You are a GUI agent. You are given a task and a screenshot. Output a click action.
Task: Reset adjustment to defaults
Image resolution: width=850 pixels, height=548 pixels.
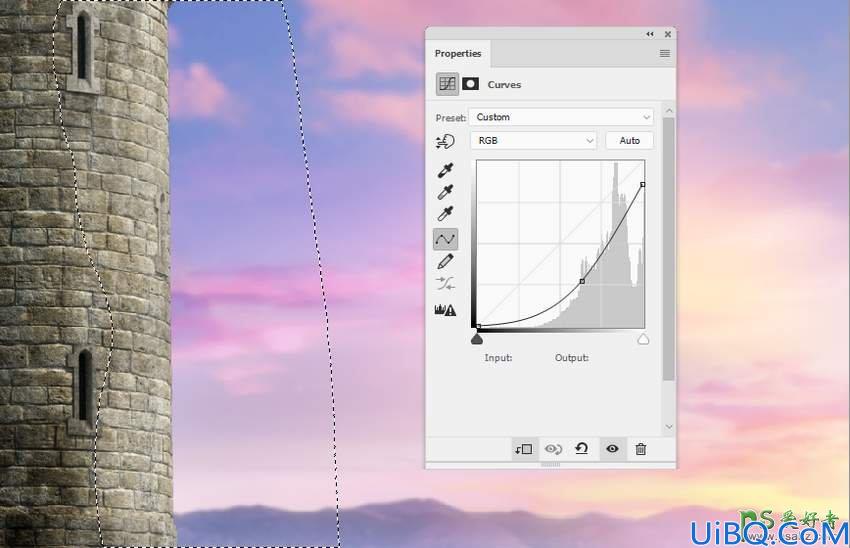(582, 448)
